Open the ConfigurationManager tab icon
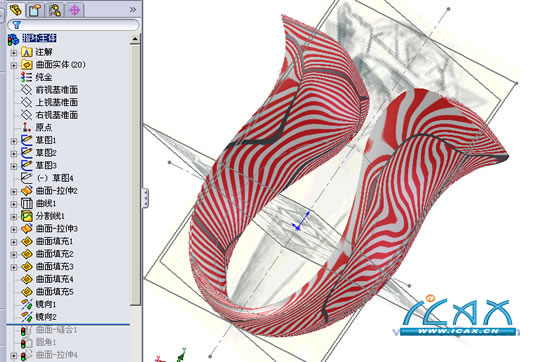The height and width of the screenshot is (362, 550). click(55, 10)
